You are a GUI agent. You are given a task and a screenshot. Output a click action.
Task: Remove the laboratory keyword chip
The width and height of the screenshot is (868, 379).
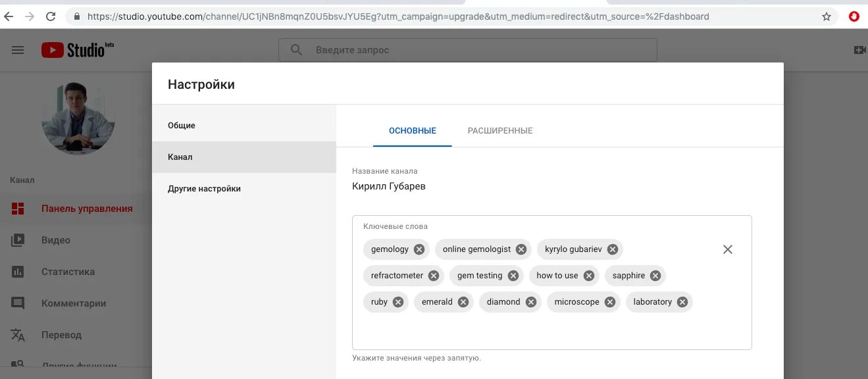point(682,302)
